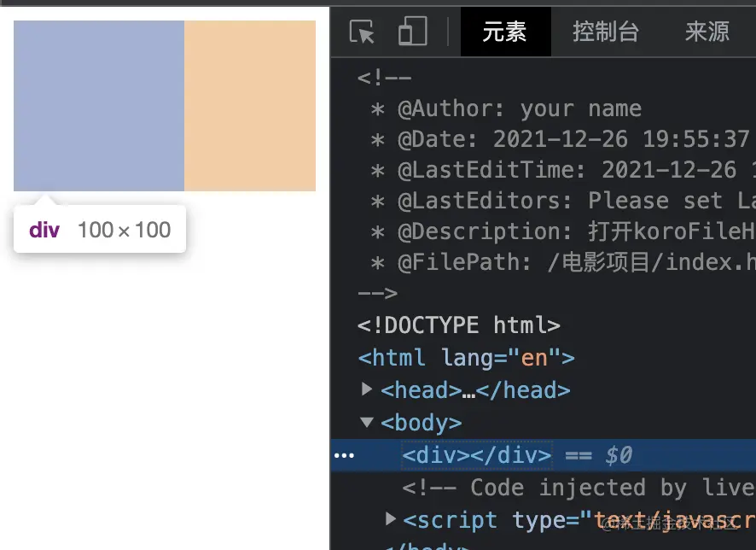
Task: Open the three-dot menu beside the selected div
Action: [344, 455]
